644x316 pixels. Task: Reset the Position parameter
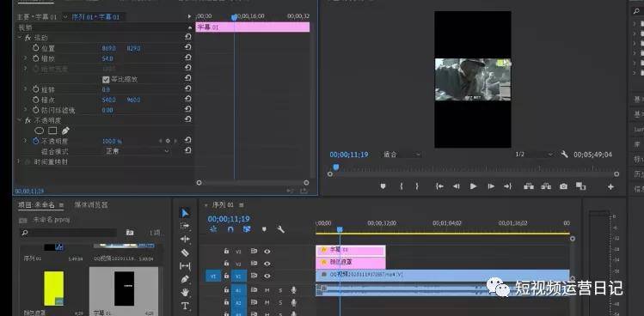pos(187,47)
